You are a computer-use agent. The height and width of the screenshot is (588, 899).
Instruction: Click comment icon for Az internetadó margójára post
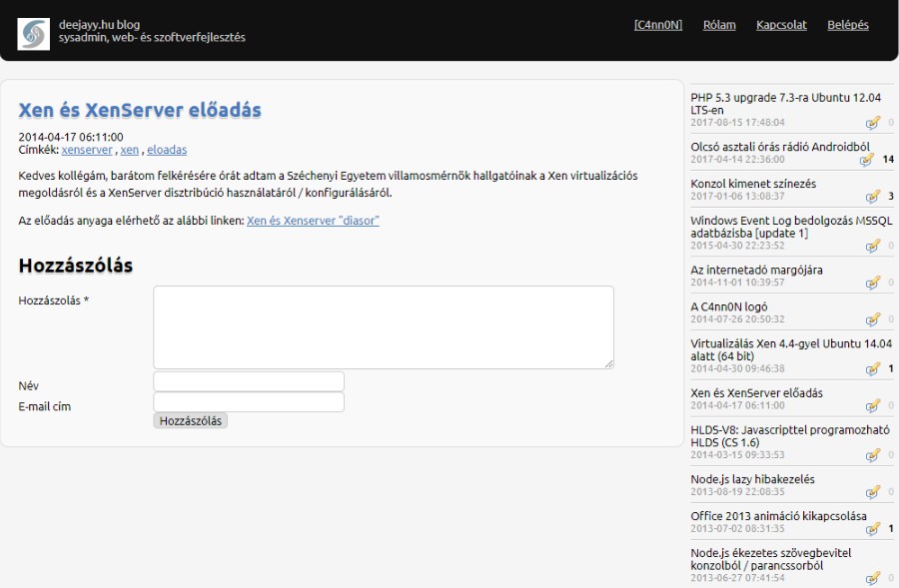tap(873, 283)
